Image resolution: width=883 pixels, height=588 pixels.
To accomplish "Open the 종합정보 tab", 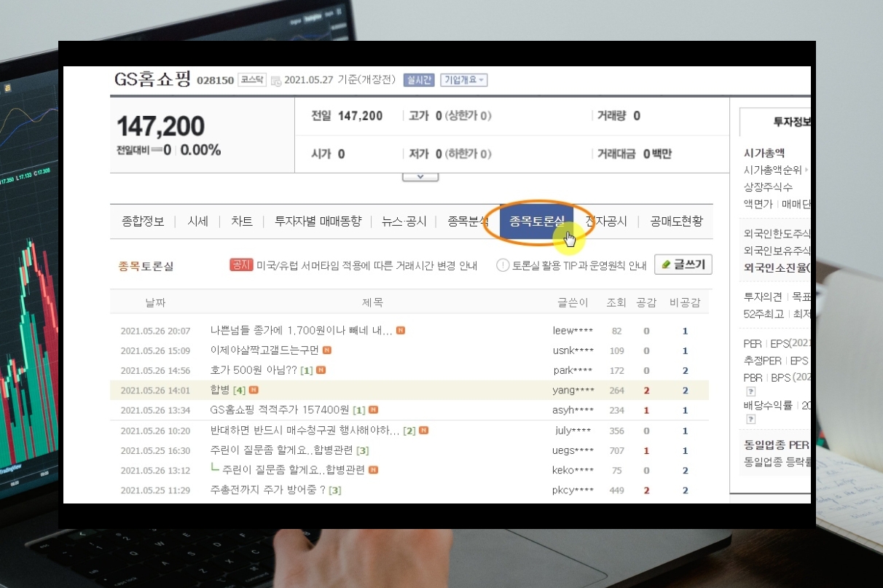I will (144, 222).
